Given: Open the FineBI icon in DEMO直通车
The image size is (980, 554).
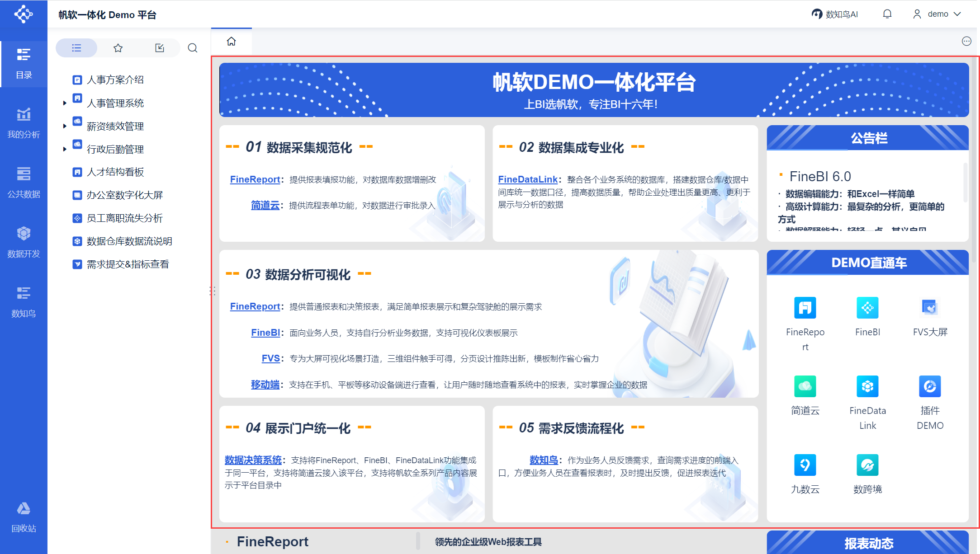Looking at the screenshot, I should click(x=867, y=308).
